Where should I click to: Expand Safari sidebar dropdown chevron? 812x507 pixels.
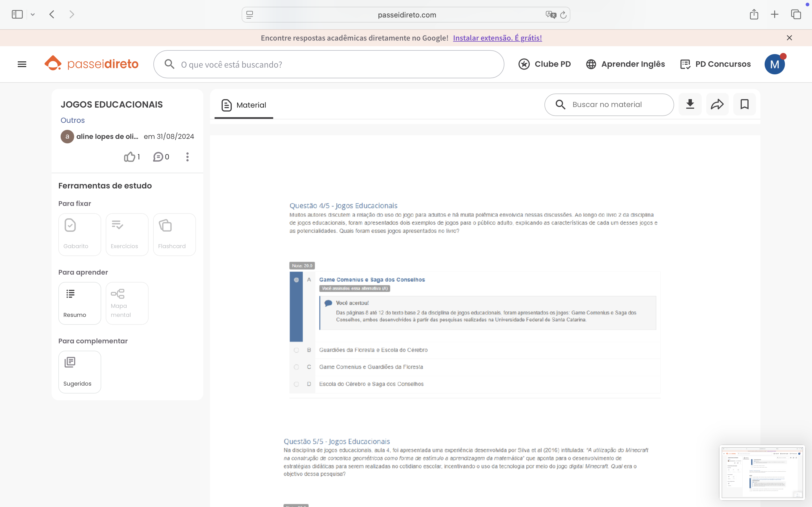point(32,15)
